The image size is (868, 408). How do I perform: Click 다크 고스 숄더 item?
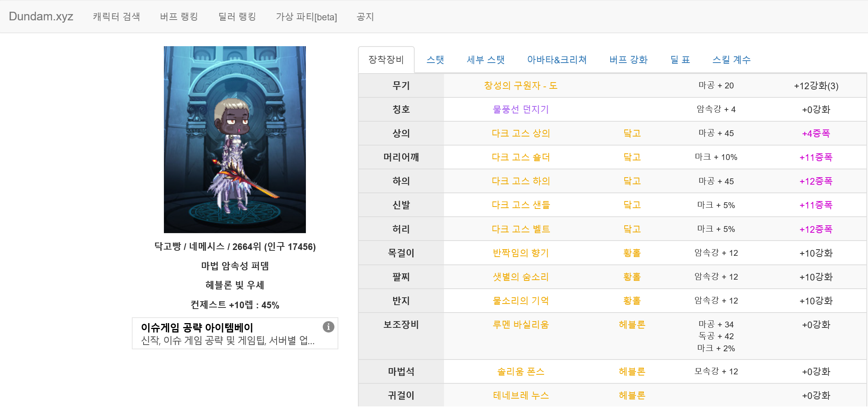pos(521,157)
